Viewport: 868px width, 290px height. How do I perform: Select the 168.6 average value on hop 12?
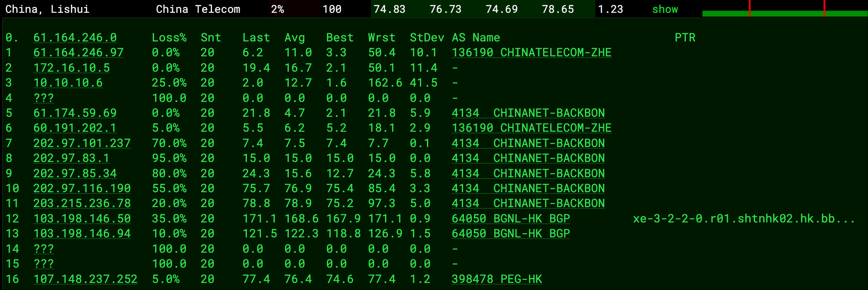[x=302, y=219]
